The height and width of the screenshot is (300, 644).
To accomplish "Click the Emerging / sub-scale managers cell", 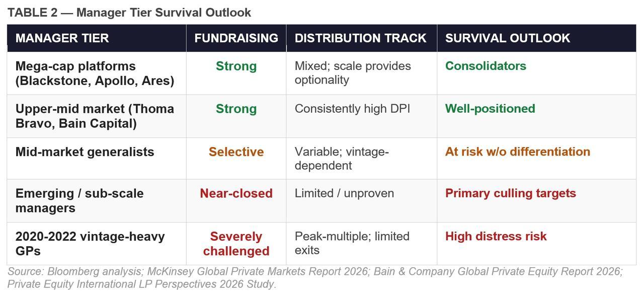I will pos(79,200).
